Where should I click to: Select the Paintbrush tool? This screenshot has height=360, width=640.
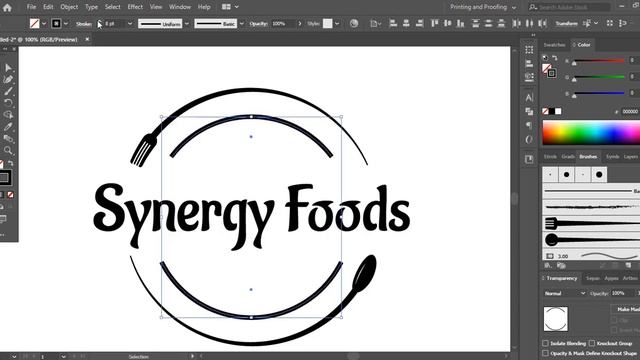click(x=8, y=91)
